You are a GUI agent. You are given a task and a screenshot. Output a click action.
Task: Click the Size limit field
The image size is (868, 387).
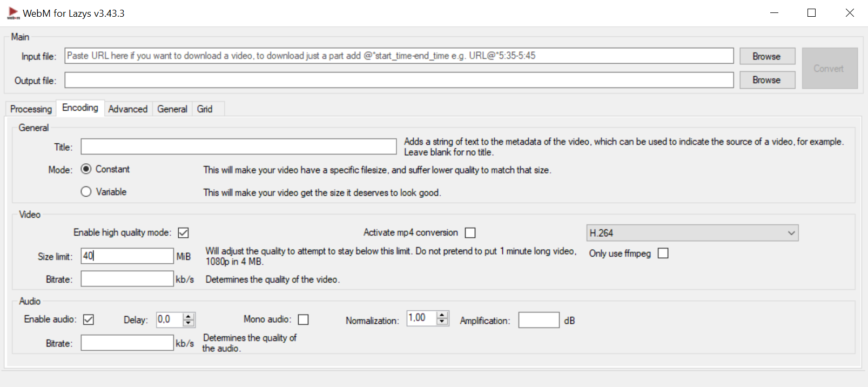pyautogui.click(x=127, y=256)
